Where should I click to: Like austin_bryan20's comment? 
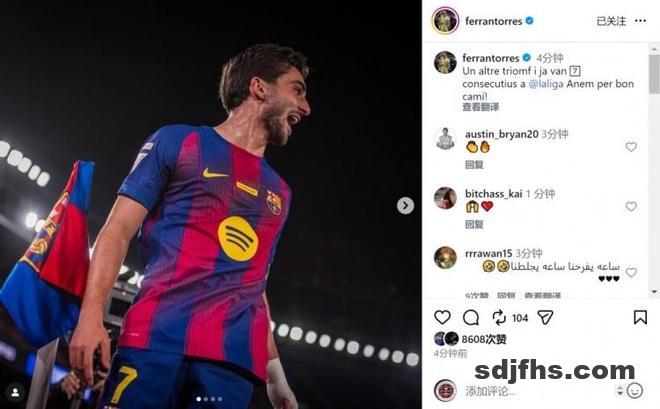point(631,147)
